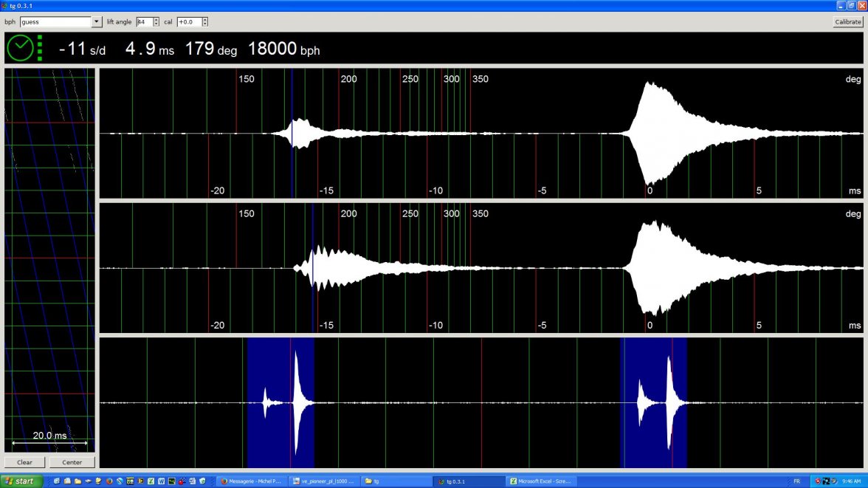Click the green signal level indicator bars
Screen dimensions: 868x488
[40, 48]
